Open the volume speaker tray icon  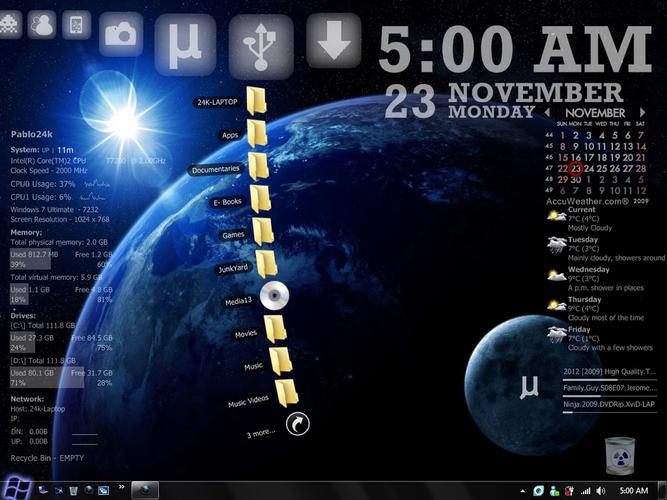point(601,491)
